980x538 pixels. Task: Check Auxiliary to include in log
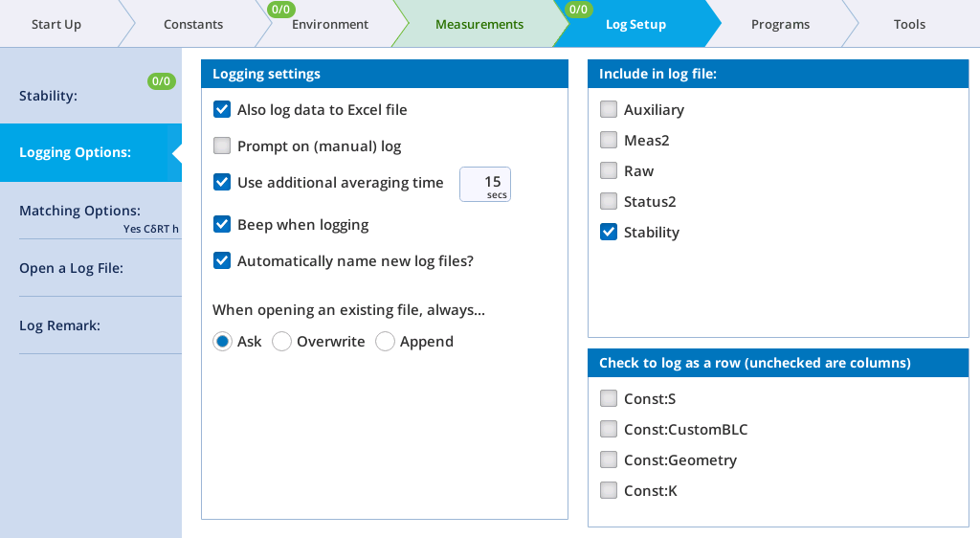(x=609, y=110)
